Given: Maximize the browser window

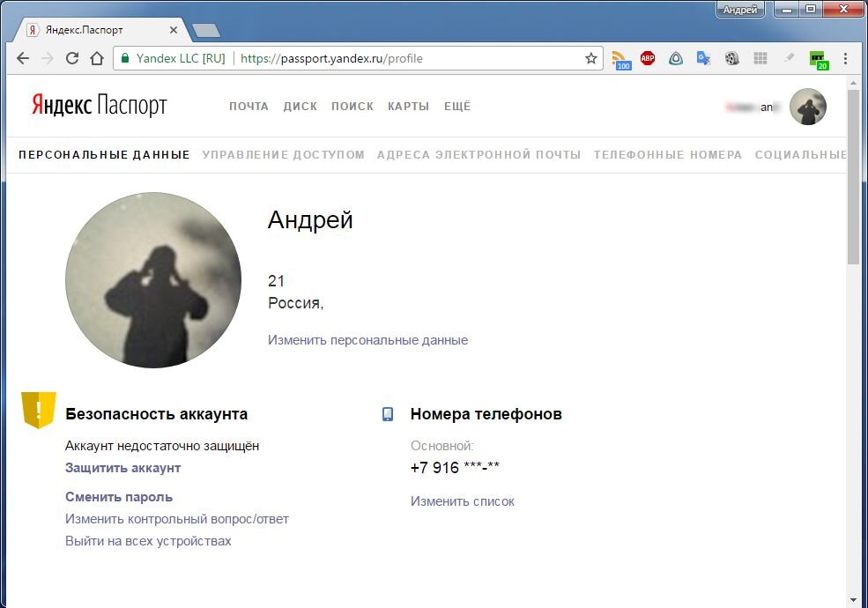Looking at the screenshot, I should [x=811, y=10].
